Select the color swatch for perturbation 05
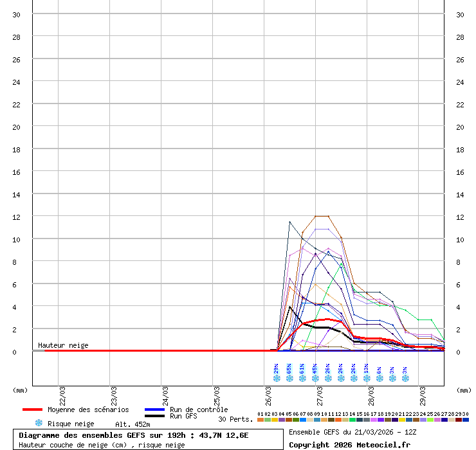476x450 pixels. coord(289,420)
